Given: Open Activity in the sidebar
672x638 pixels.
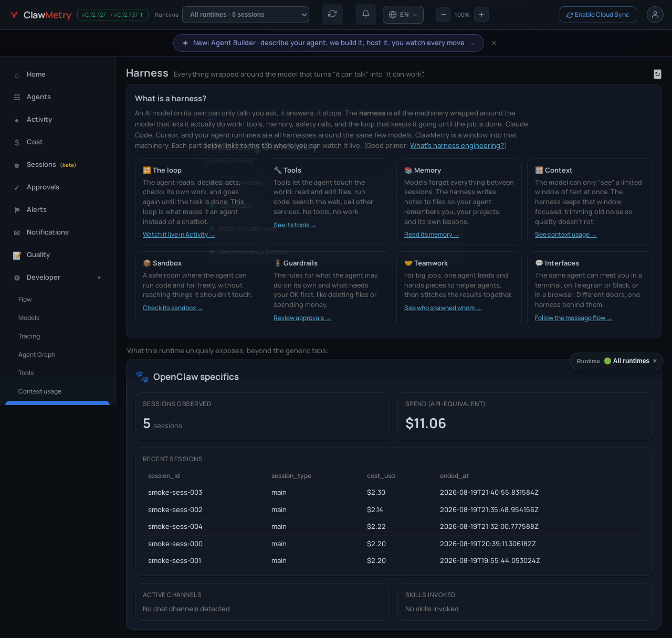Looking at the screenshot, I should (x=39, y=120).
